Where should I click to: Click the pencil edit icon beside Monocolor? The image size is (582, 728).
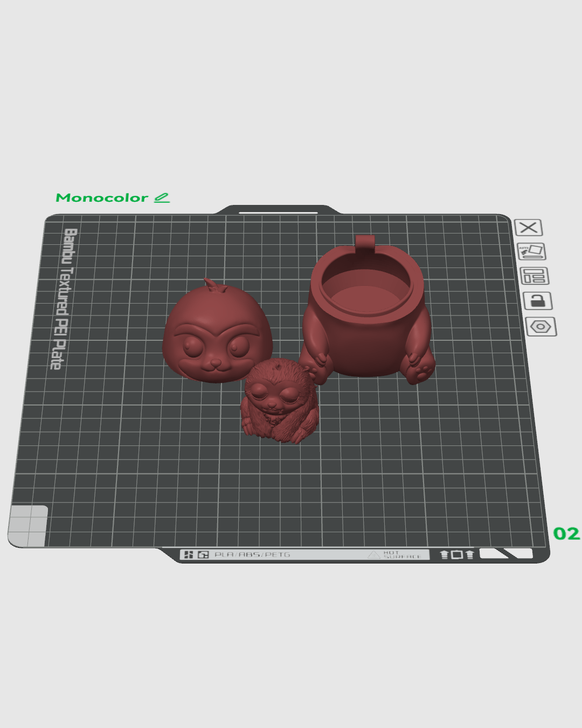click(x=162, y=198)
